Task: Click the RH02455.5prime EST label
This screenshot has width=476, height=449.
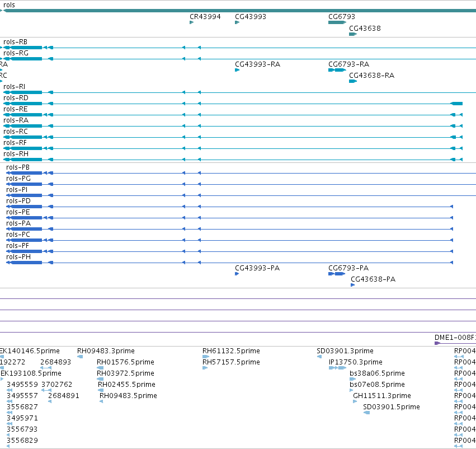Action: (x=126, y=384)
